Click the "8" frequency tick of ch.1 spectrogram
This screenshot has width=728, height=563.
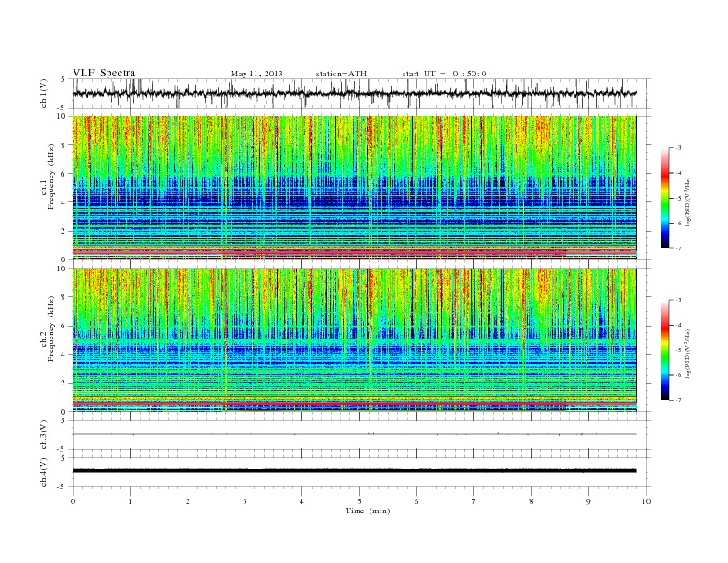63,145
